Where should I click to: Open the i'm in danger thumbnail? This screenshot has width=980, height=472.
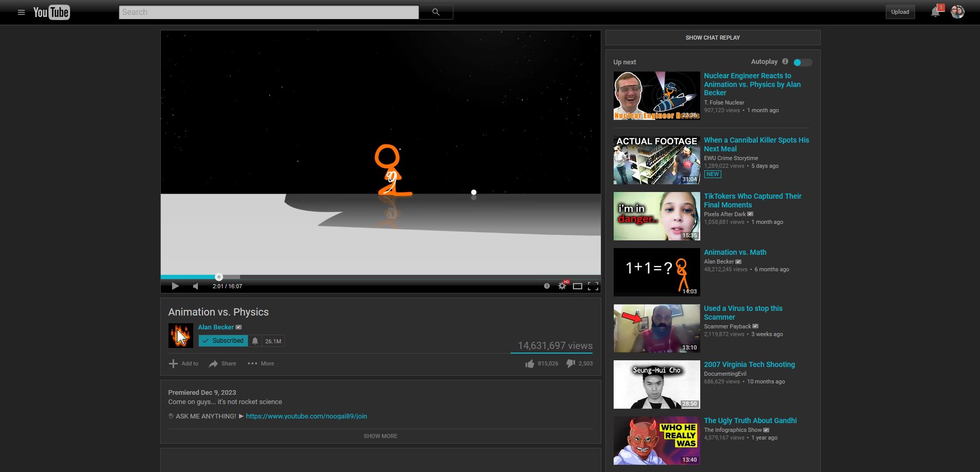point(656,216)
